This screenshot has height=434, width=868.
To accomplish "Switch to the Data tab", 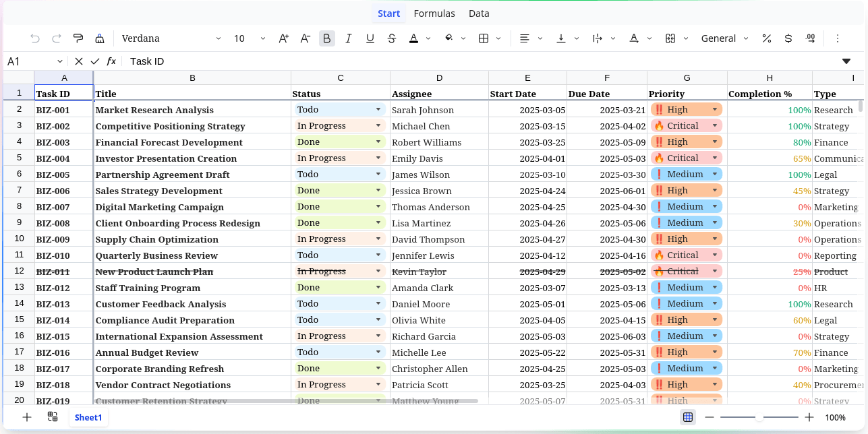I will coord(479,13).
